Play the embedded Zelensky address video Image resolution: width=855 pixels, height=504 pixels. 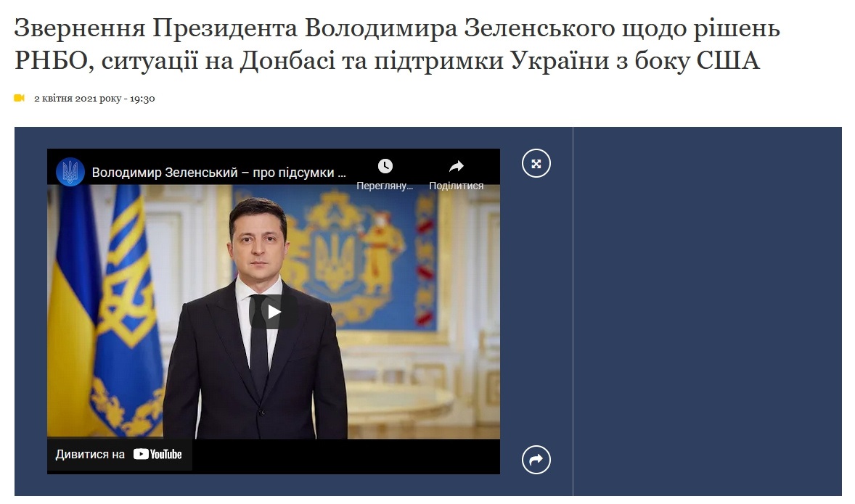point(273,312)
